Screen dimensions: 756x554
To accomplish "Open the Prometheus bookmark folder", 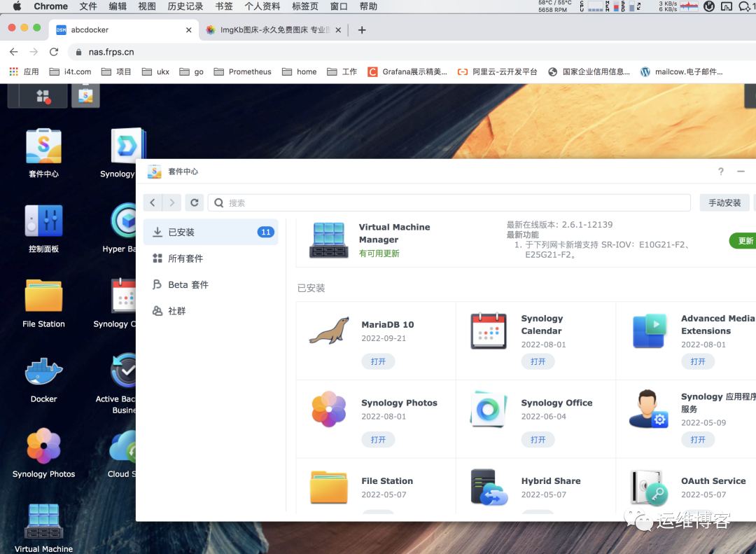I will (242, 71).
